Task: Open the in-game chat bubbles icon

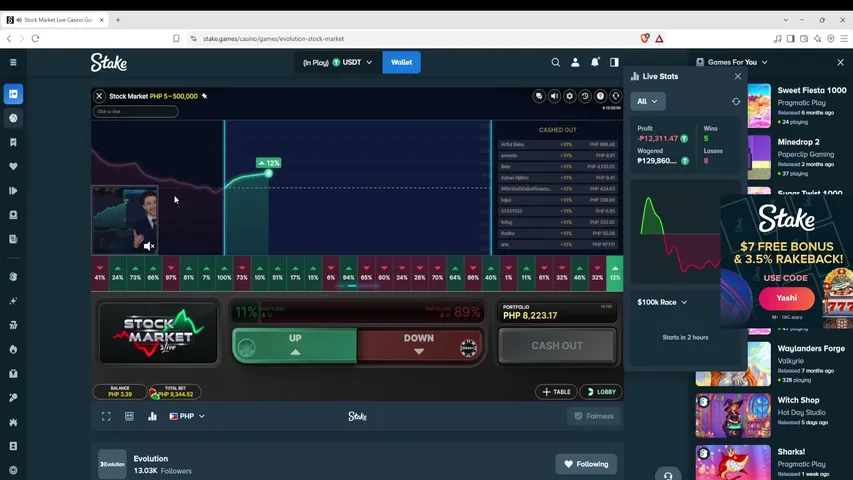Action: tap(539, 96)
